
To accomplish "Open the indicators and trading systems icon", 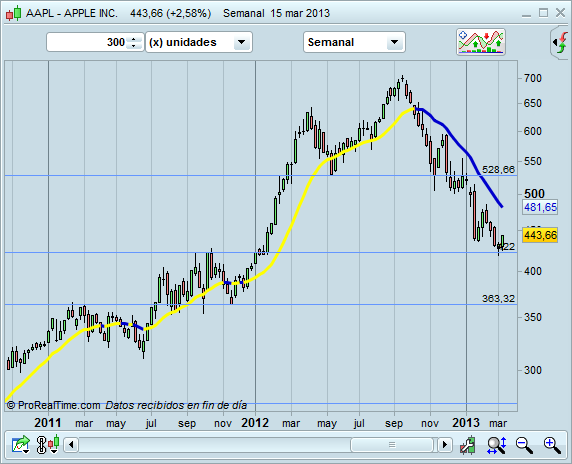I will (481, 42).
